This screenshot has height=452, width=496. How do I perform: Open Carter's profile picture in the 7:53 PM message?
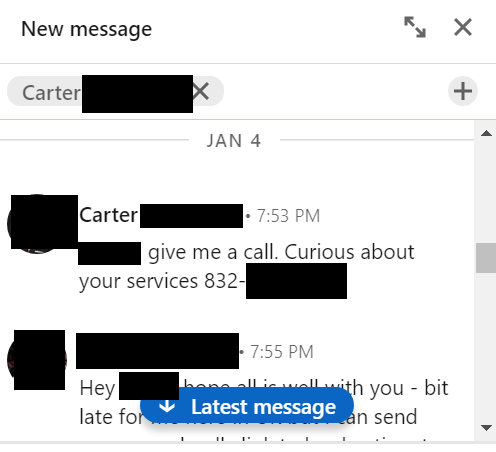coord(37,224)
